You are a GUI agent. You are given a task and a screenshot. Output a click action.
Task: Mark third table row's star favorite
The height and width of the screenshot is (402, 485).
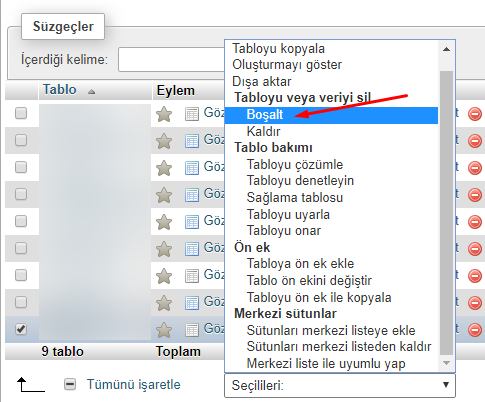(x=164, y=168)
